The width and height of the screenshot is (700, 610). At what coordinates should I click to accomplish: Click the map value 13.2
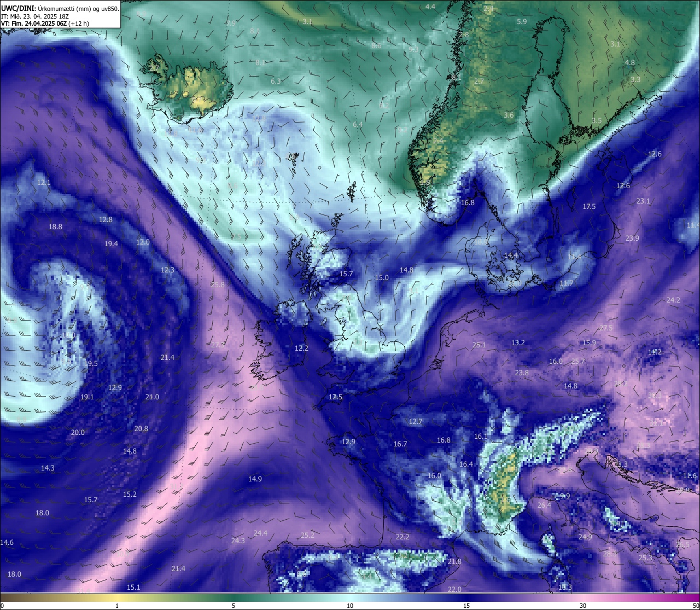[518, 342]
